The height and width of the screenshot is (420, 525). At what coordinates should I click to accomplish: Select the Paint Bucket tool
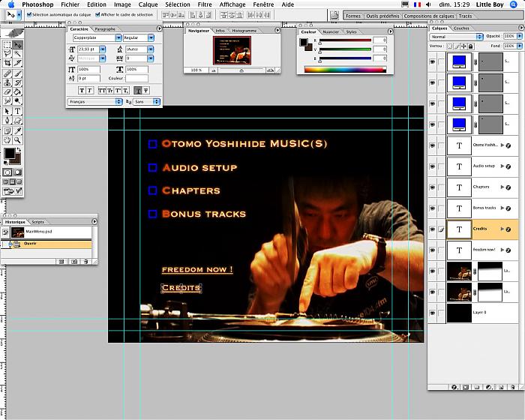point(18,91)
